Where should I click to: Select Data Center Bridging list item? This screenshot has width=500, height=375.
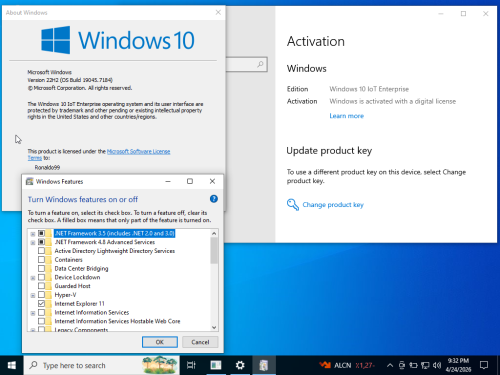81,268
